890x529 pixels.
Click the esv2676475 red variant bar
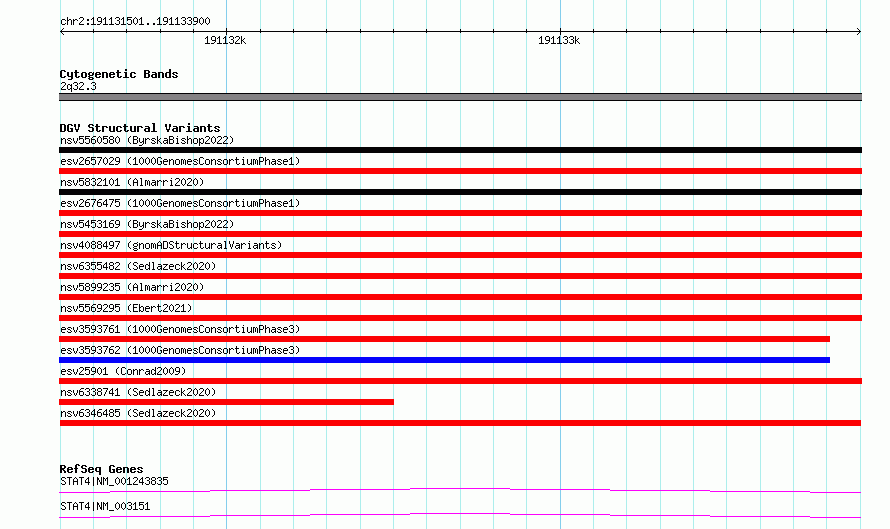click(x=460, y=213)
